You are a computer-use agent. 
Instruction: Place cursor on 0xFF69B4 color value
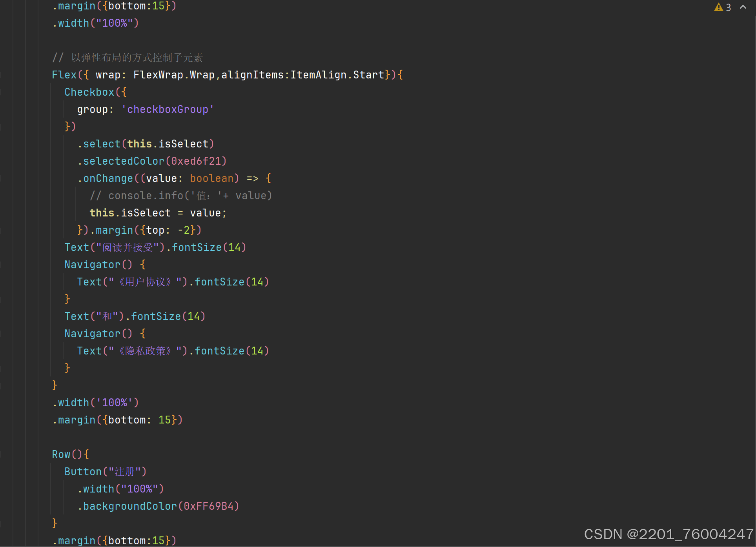point(209,506)
